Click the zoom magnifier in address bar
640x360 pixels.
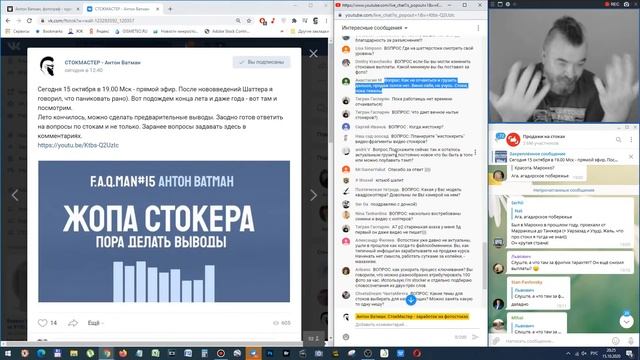(x=238, y=20)
